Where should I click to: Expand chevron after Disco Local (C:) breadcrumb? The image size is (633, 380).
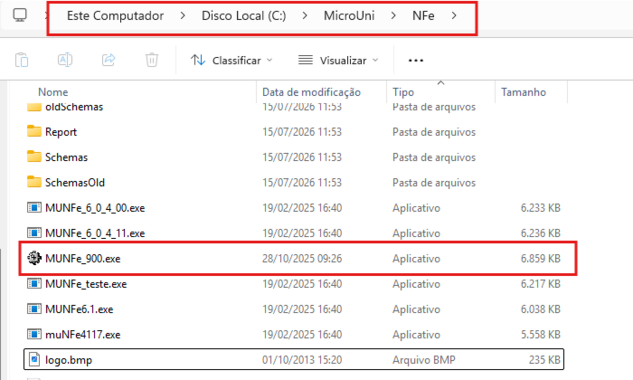pos(305,16)
